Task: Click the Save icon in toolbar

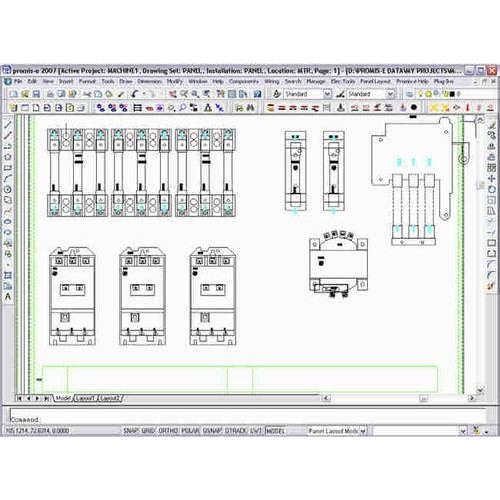Action: [36, 94]
